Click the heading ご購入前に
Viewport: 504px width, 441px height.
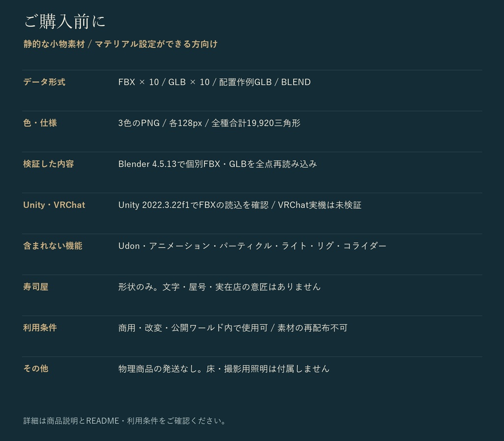coord(64,22)
